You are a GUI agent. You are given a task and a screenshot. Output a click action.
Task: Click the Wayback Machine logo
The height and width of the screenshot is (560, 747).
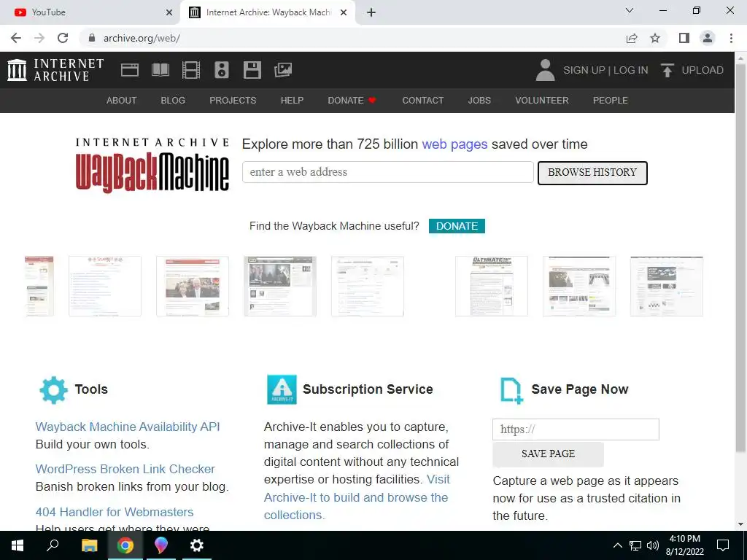click(152, 166)
